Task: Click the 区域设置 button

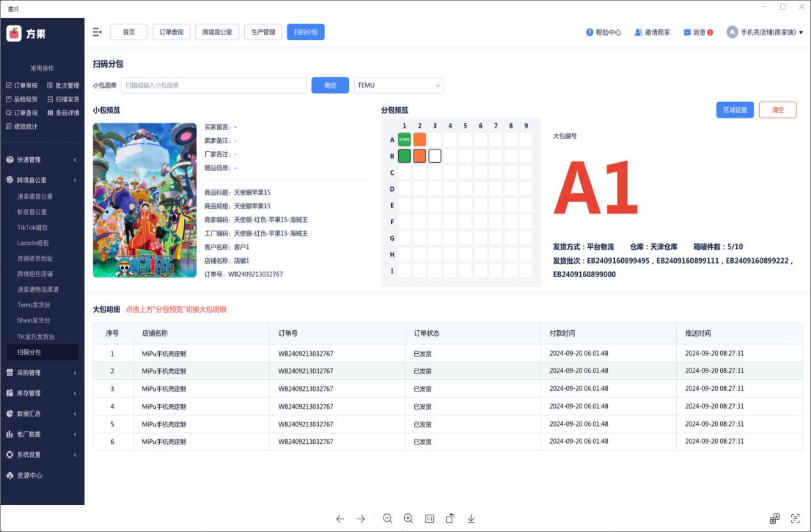Action: tap(735, 110)
